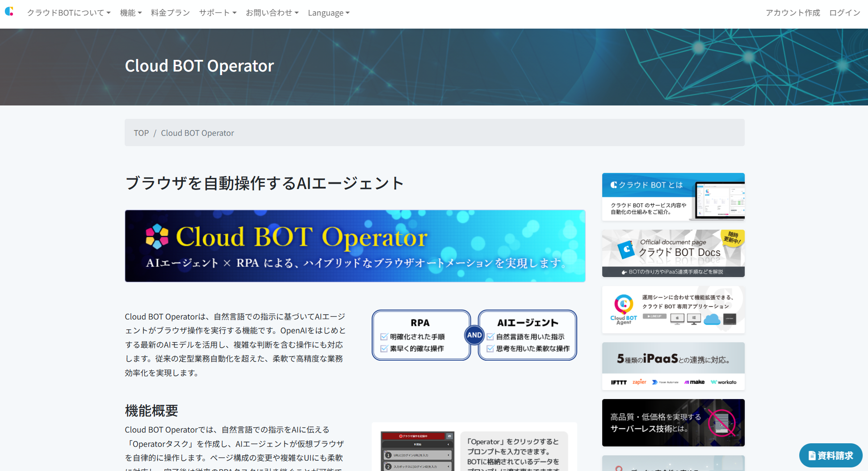The image size is (868, 471).
Task: Click the 素早く的確な操作 checkbox
Action: (x=384, y=349)
